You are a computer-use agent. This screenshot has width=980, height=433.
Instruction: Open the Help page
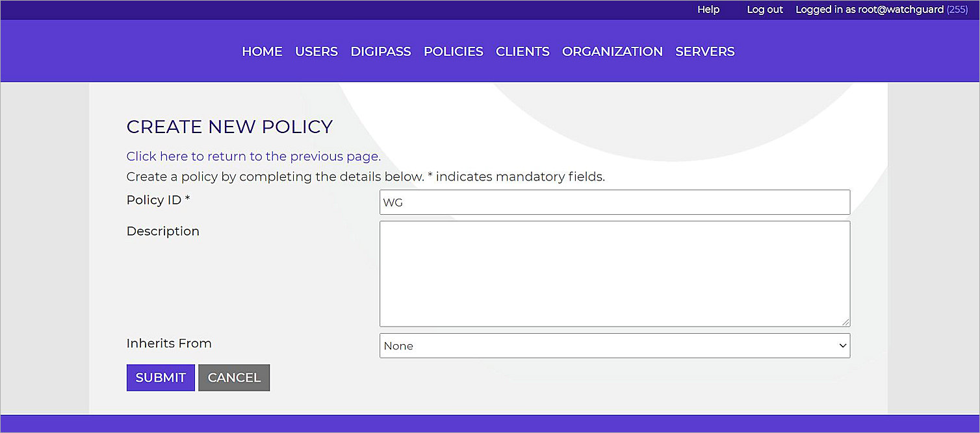point(708,10)
